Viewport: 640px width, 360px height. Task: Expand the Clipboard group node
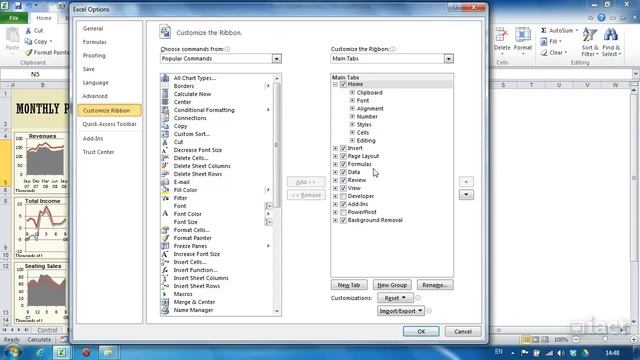352,92
